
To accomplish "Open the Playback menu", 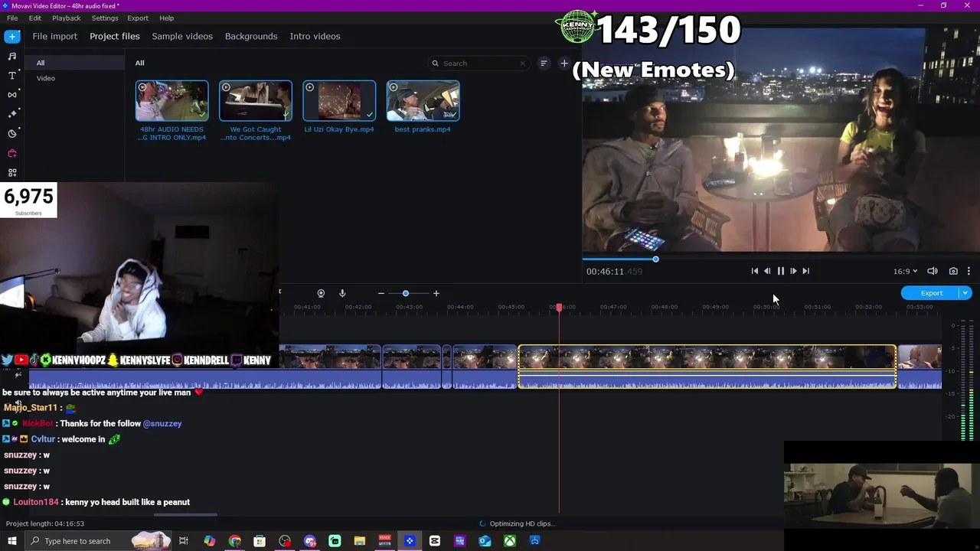I will pos(67,18).
